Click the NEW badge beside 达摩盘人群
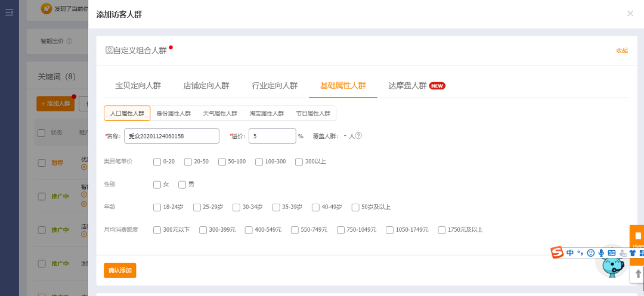 click(x=437, y=86)
